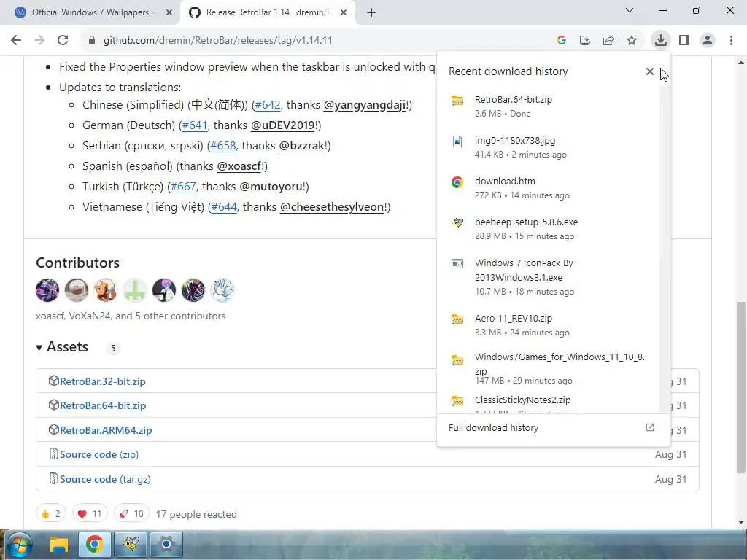
Task: Click the download history popup scrollbar
Action: click(665, 177)
